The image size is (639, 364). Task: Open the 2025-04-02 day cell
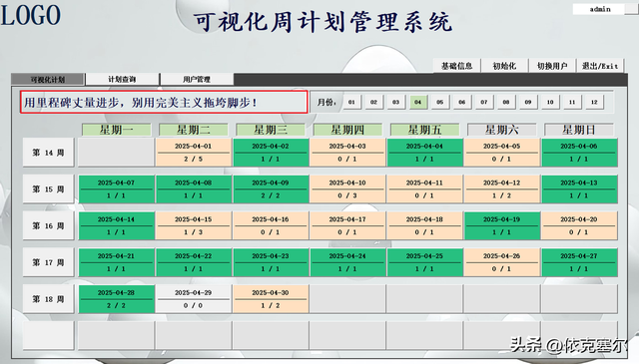[271, 153]
